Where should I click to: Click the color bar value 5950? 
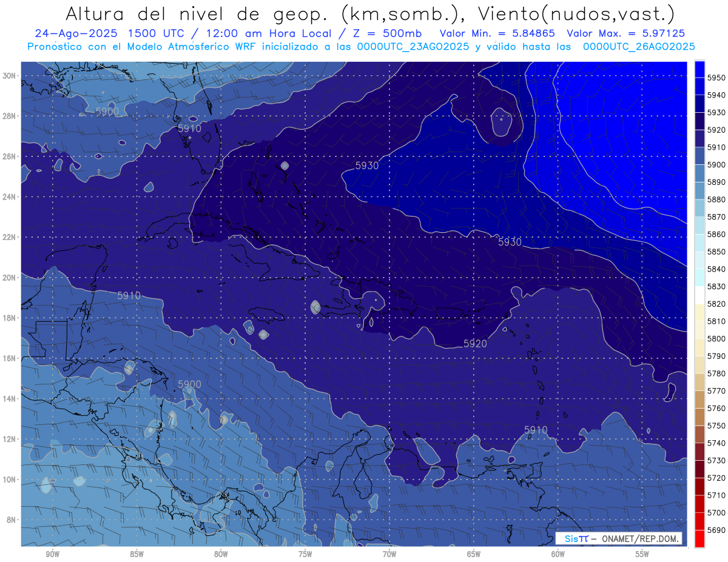pos(716,78)
